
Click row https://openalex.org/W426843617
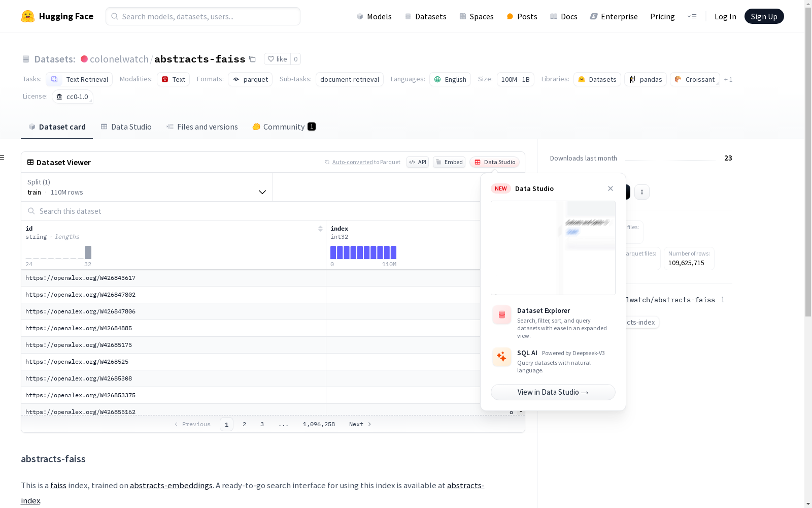251,278
